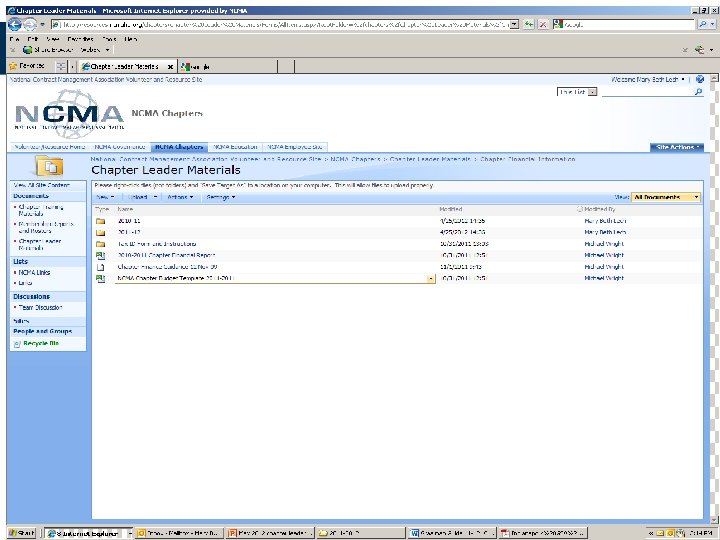Click the SharePoint site search field

click(x=647, y=92)
